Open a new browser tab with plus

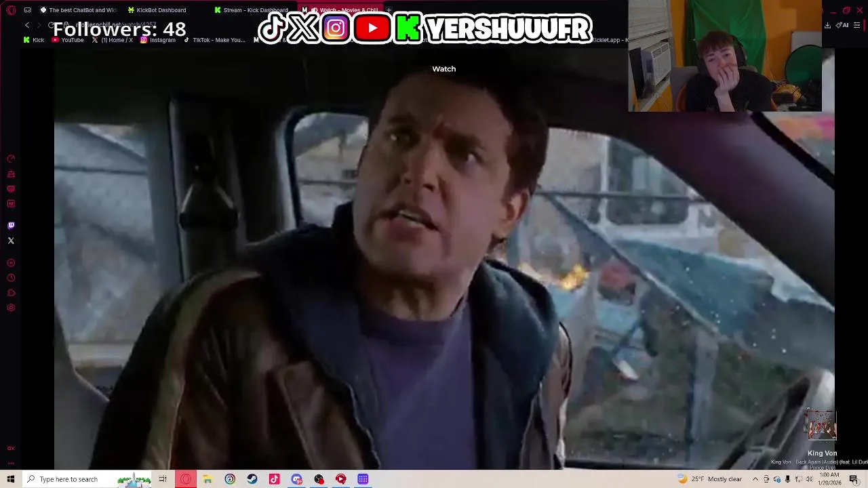(389, 10)
